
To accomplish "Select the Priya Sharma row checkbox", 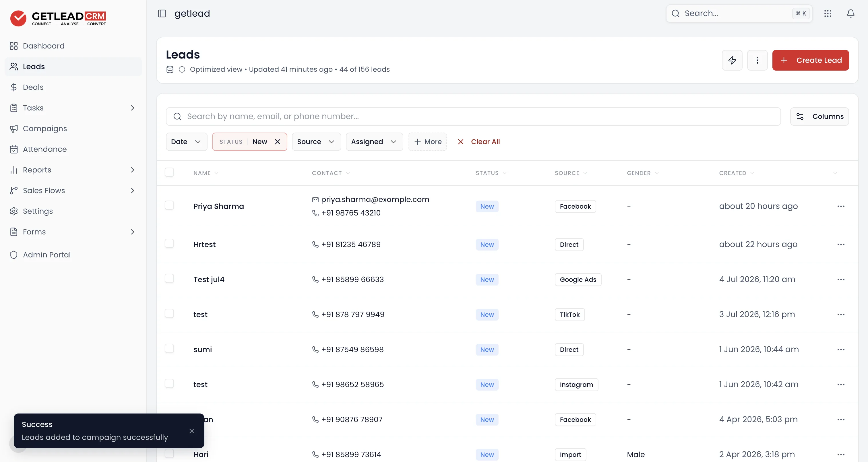I will (169, 205).
